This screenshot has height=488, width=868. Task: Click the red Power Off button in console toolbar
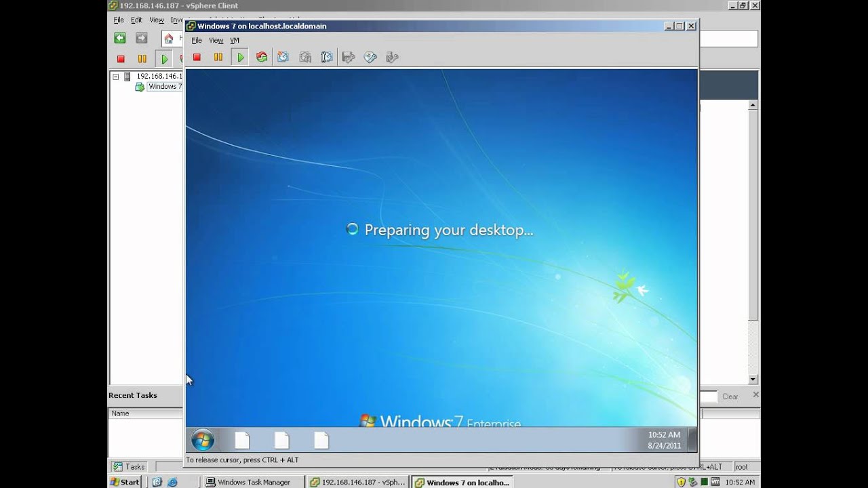pos(197,58)
